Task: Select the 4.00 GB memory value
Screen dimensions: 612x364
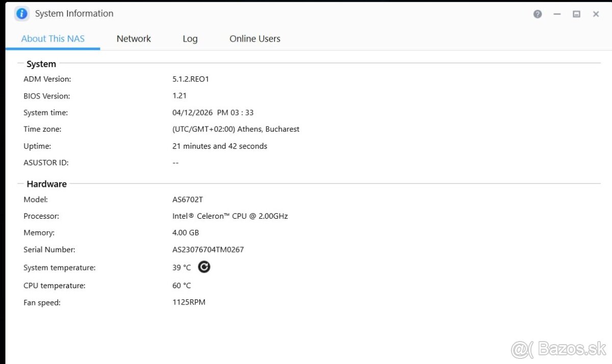Action: tap(186, 233)
